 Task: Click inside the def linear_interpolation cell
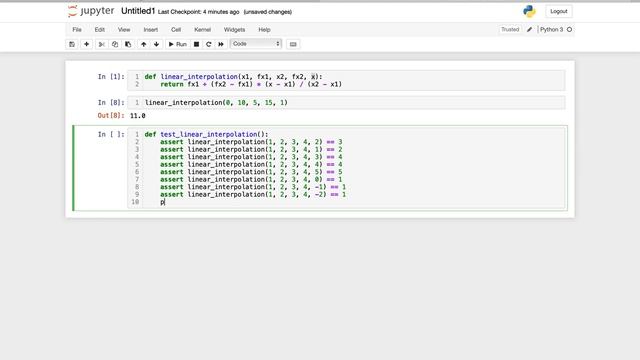[347, 80]
